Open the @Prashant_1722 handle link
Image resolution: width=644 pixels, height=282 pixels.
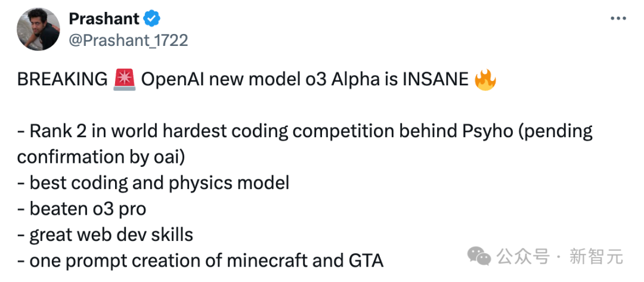128,40
